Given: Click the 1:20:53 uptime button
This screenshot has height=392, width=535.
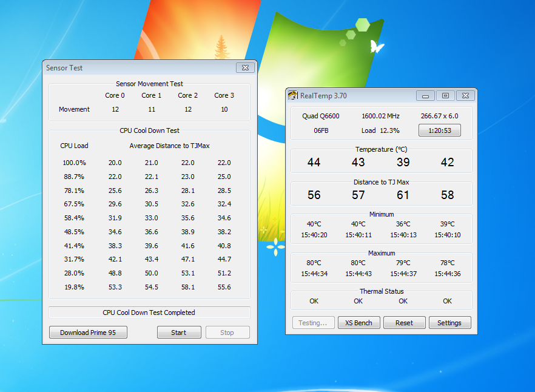Looking at the screenshot, I should click(439, 130).
